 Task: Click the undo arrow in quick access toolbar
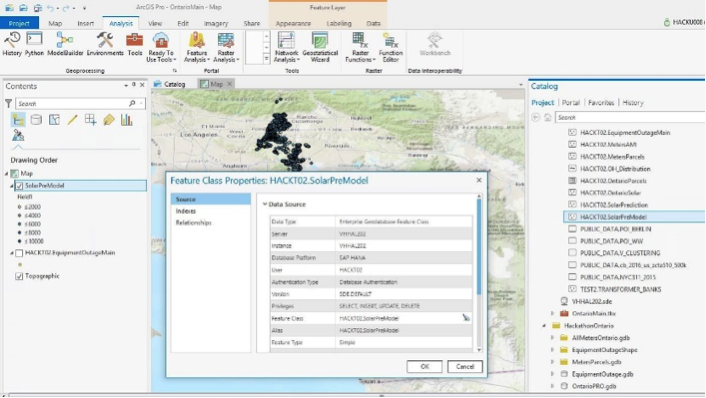point(50,8)
